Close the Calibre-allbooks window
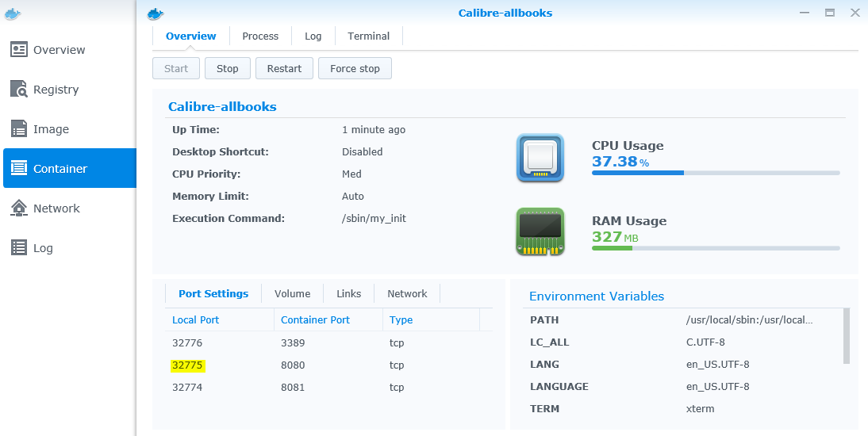868x436 pixels. click(x=855, y=13)
